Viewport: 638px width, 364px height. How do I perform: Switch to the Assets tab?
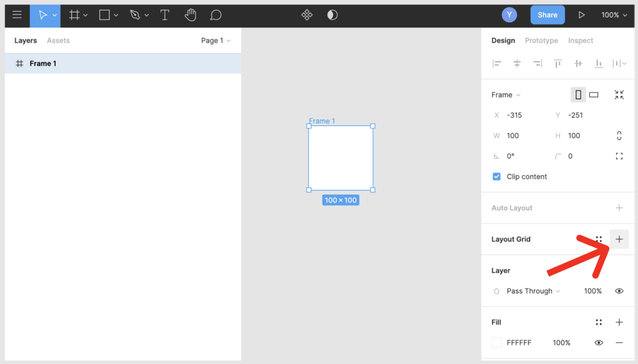coord(58,41)
